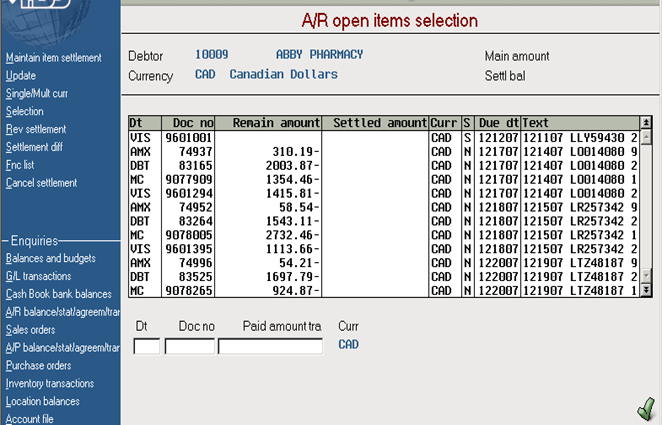662x425 pixels.
Task: Focus the Dt input field
Action: point(147,346)
